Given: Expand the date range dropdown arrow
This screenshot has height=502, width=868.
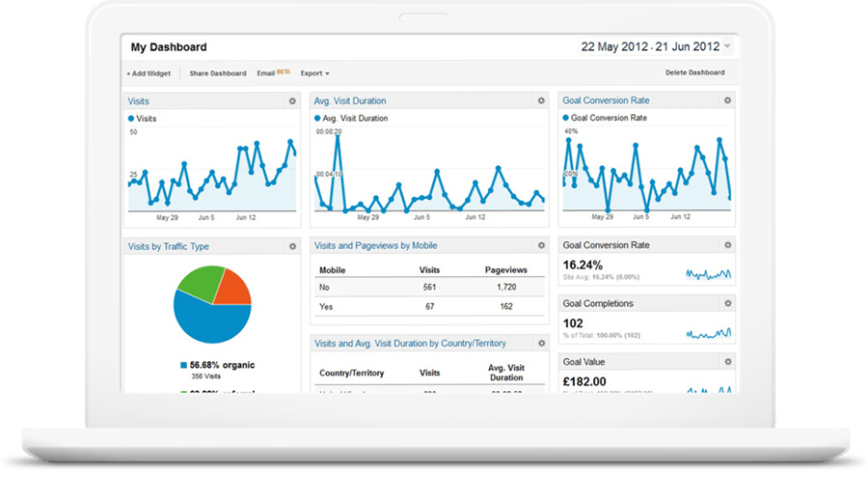Looking at the screenshot, I should (727, 46).
